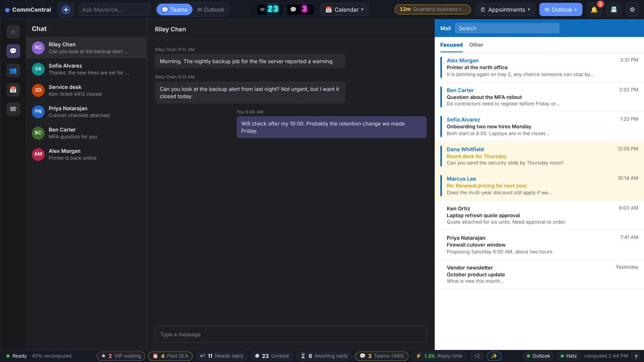Click the printer icon in top bar
Image resolution: width=644 pixels, height=362 pixels.
614,10
